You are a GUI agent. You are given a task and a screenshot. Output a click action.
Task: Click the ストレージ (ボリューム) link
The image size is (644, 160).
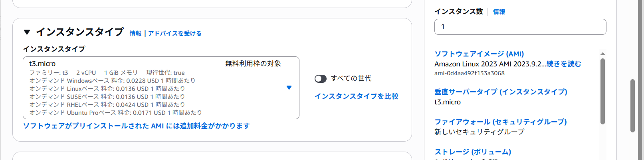(472, 152)
